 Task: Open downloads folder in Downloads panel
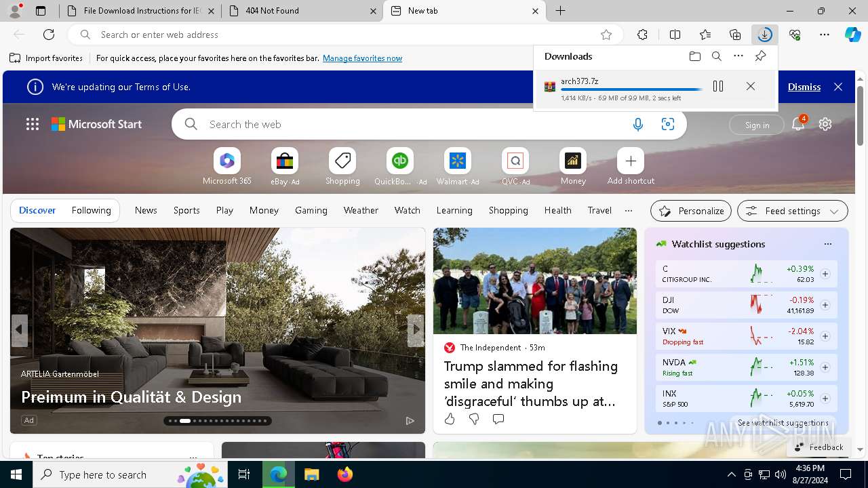pyautogui.click(x=694, y=56)
